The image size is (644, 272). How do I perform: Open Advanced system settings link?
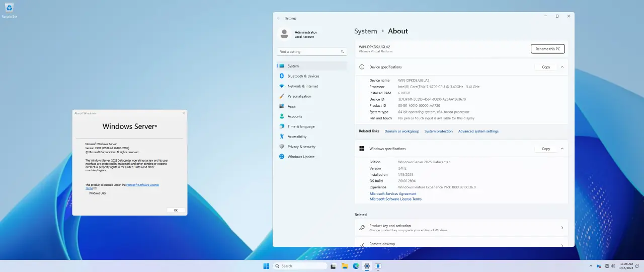(478, 131)
